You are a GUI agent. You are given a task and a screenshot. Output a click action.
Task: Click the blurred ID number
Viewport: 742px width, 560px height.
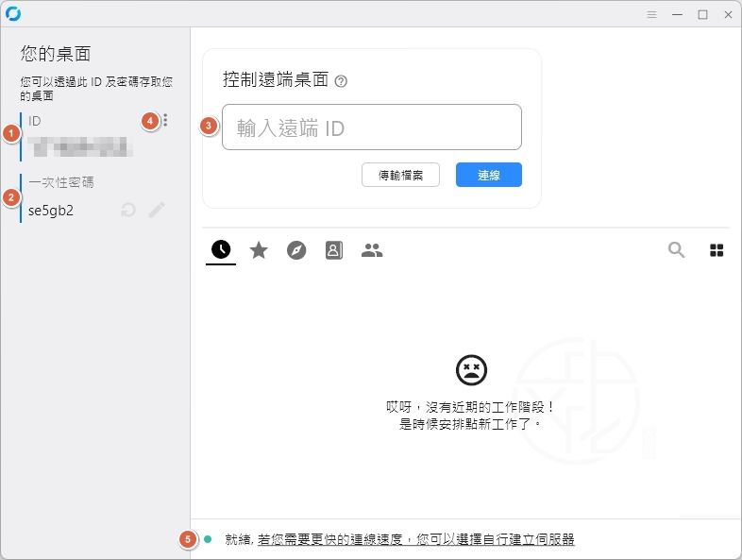coord(79,146)
